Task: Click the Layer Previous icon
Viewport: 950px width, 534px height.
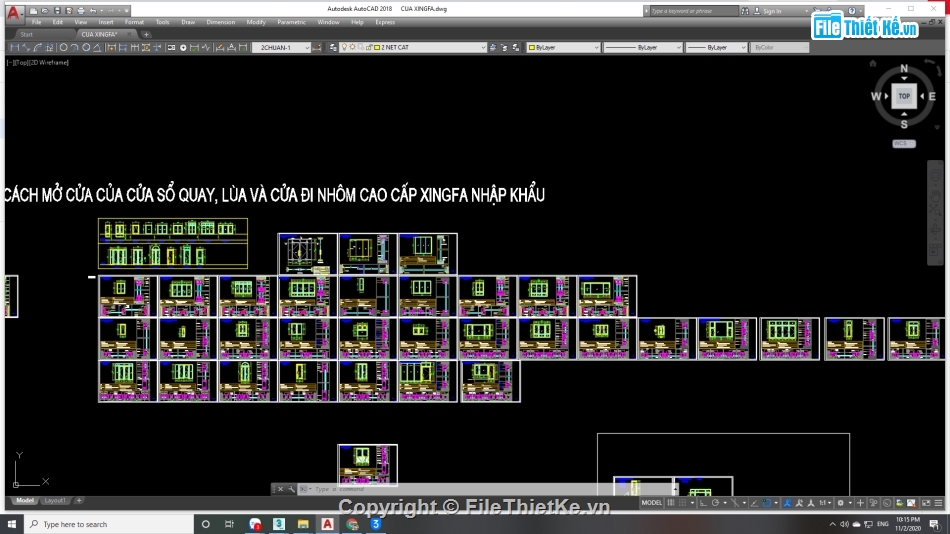Action: pos(504,47)
